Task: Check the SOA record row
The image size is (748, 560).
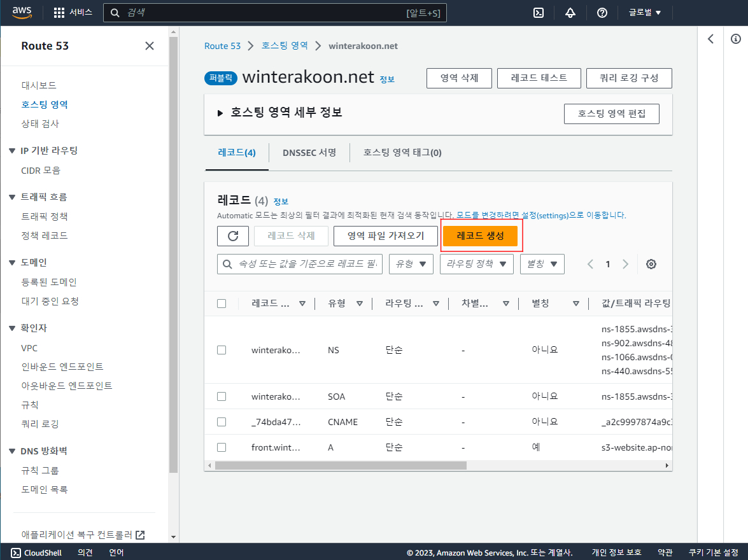Action: (222, 396)
